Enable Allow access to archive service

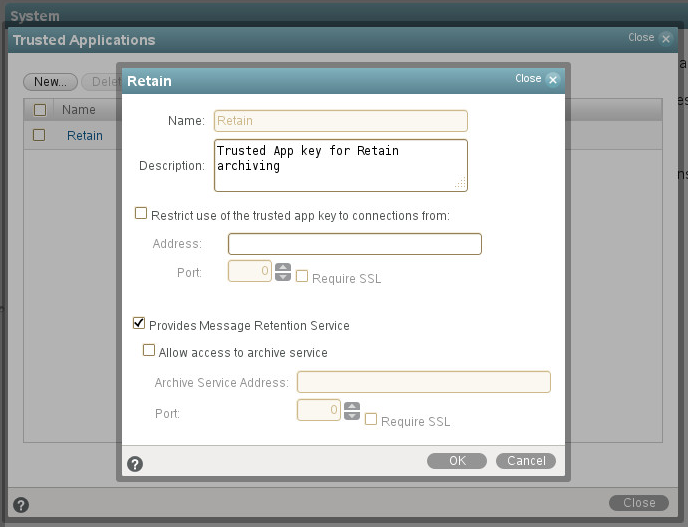coord(149,350)
